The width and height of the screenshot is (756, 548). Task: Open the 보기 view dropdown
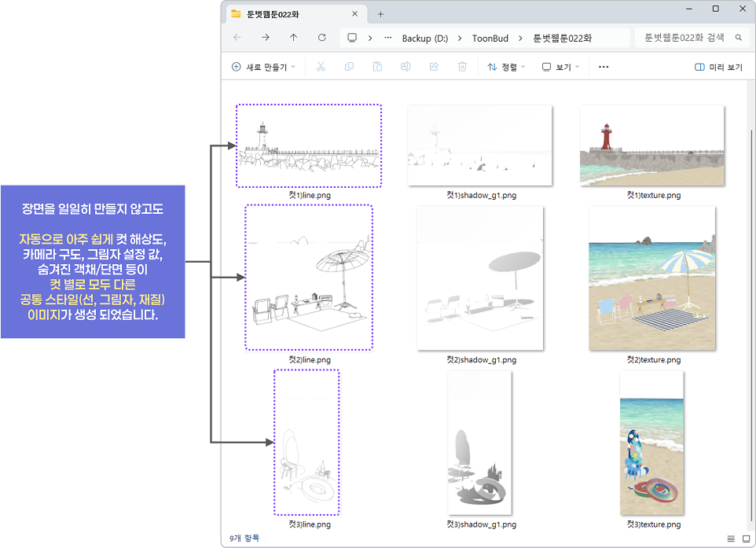pos(560,68)
